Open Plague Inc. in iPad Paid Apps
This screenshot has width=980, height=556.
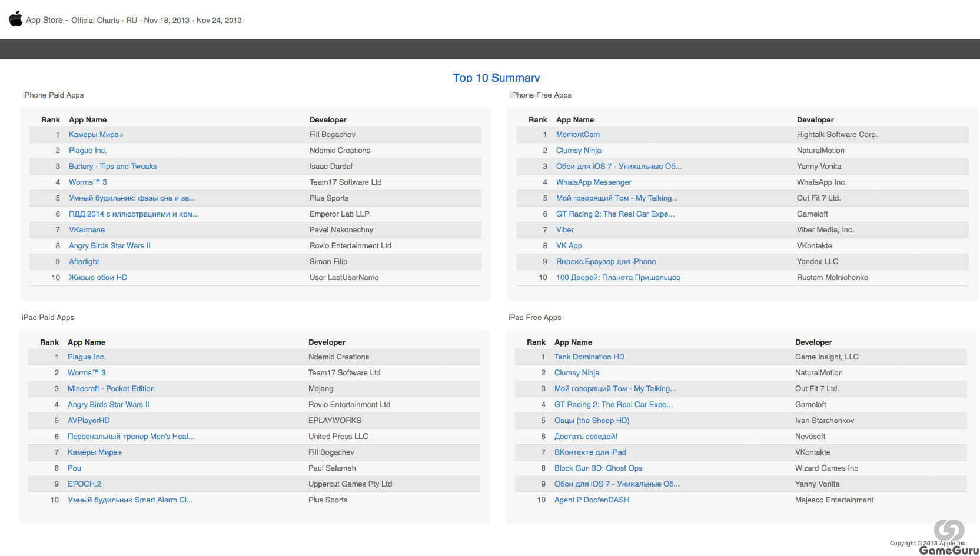(x=87, y=357)
